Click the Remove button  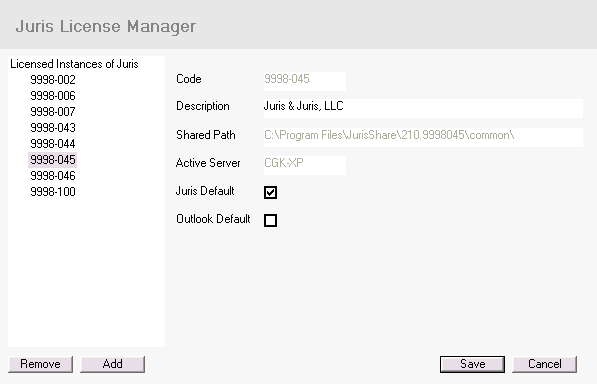pyautogui.click(x=40, y=364)
